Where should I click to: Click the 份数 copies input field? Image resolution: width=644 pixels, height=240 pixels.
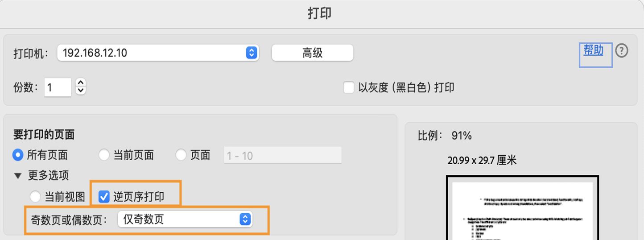[x=58, y=87]
